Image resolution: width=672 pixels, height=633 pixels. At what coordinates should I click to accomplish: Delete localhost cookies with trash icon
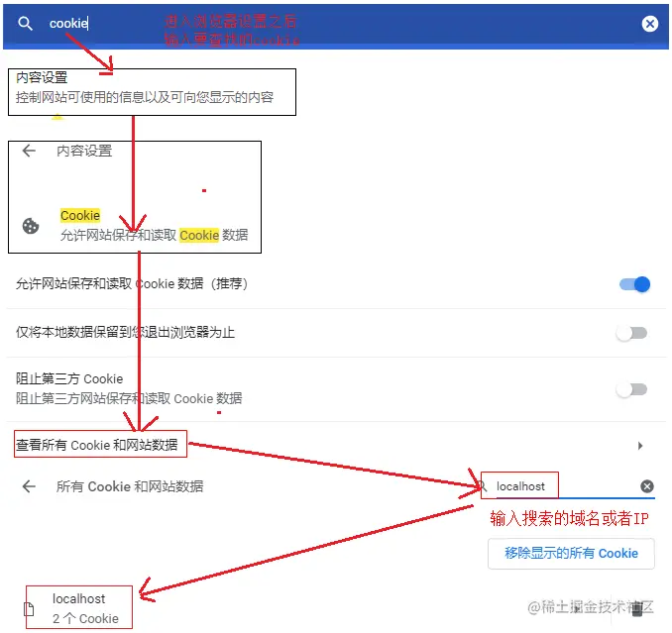[x=637, y=608]
